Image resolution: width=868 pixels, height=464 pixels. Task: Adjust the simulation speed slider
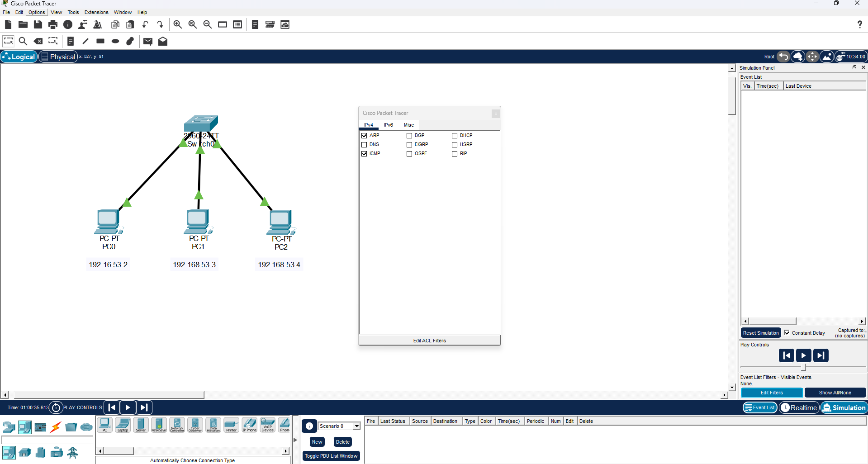click(x=803, y=367)
